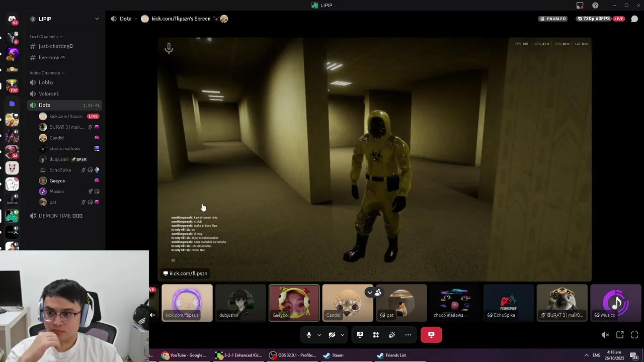This screenshot has height=362, width=644.
Task: Click the dubjushiii participant tile
Action: pyautogui.click(x=240, y=303)
